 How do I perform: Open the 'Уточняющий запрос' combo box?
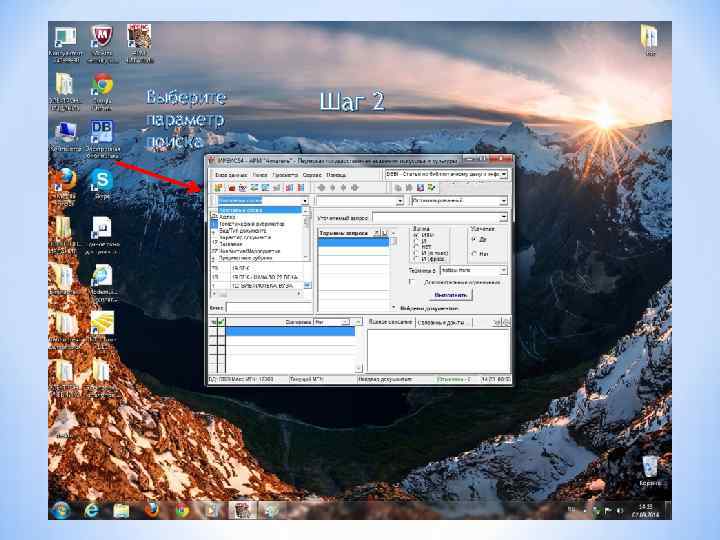(503, 216)
